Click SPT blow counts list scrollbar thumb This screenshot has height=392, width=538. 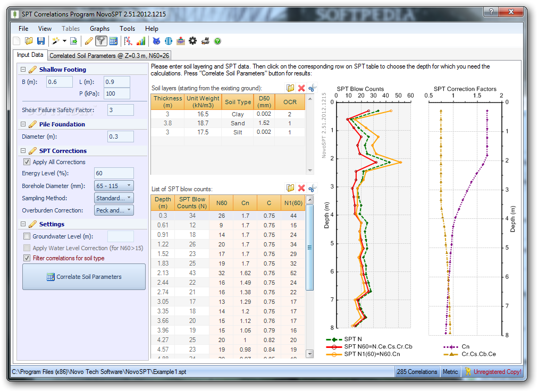pyautogui.click(x=309, y=248)
